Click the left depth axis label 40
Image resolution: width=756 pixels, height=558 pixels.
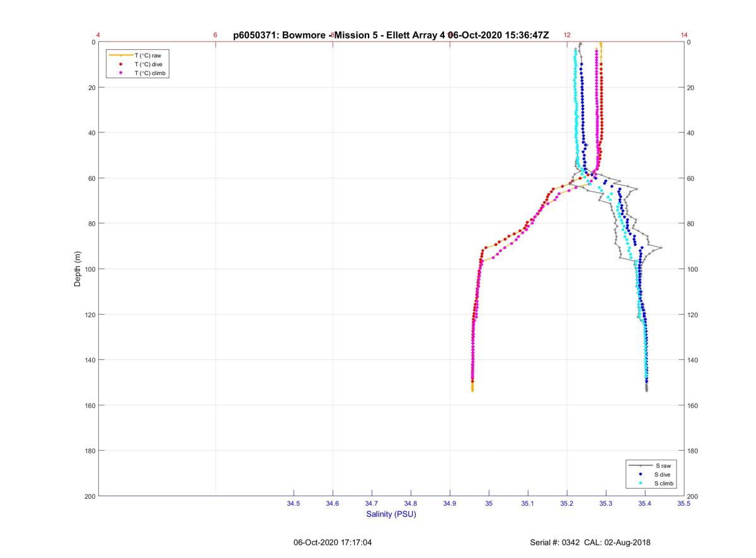pyautogui.click(x=91, y=133)
